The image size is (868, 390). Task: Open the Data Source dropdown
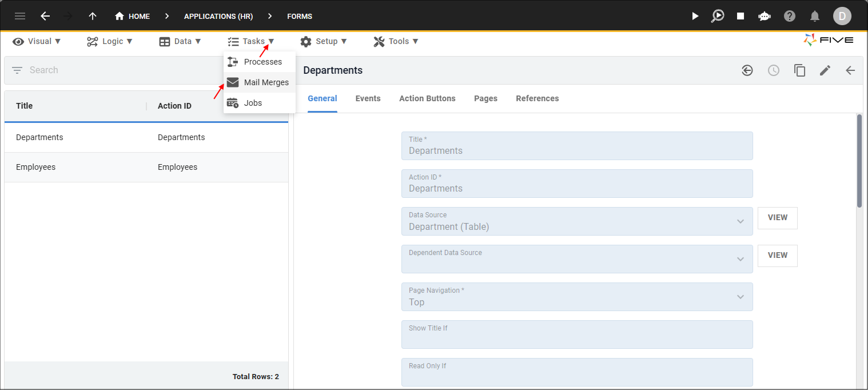(577, 221)
